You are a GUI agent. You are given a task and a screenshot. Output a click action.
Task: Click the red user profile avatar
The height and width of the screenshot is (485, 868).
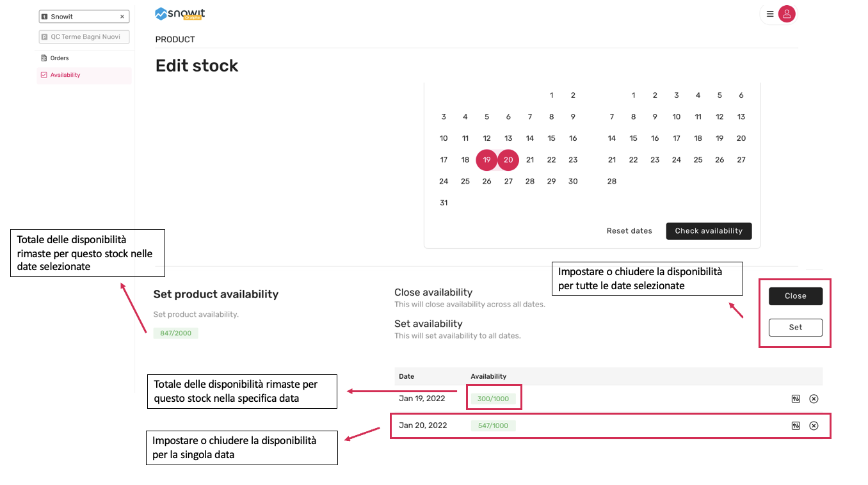[x=787, y=13]
